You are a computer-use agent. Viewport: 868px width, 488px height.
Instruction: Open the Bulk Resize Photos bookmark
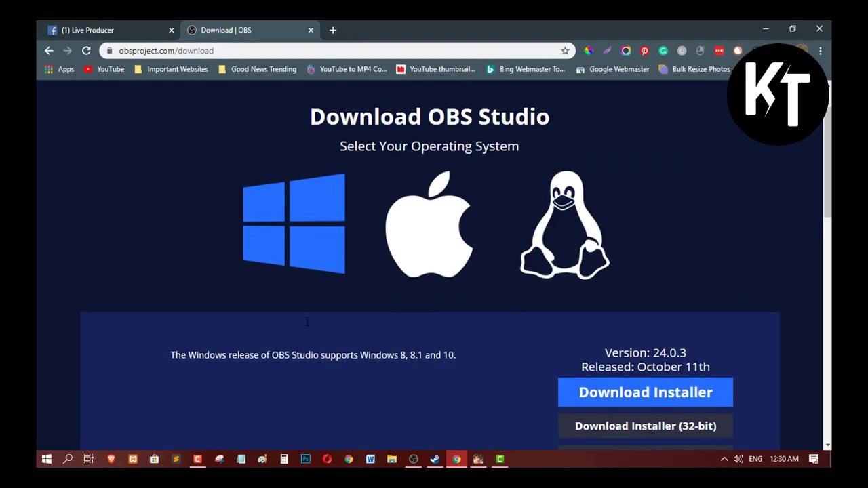pyautogui.click(x=694, y=69)
